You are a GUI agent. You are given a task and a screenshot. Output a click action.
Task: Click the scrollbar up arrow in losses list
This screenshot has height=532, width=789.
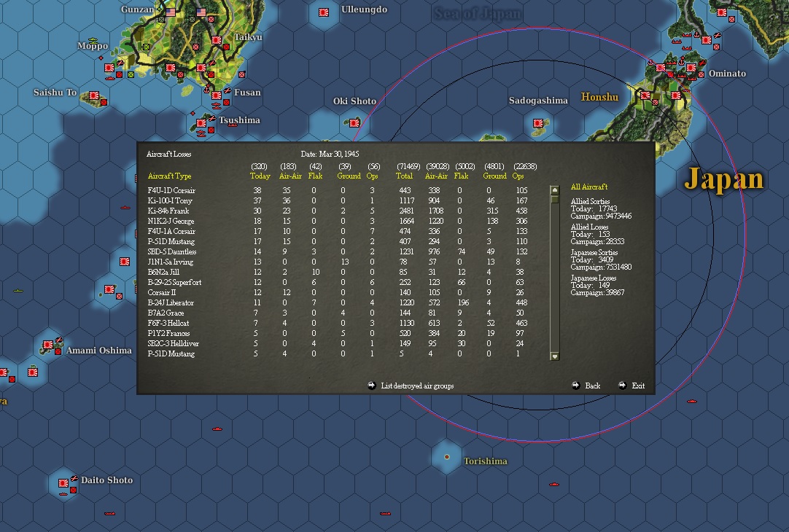click(x=554, y=190)
